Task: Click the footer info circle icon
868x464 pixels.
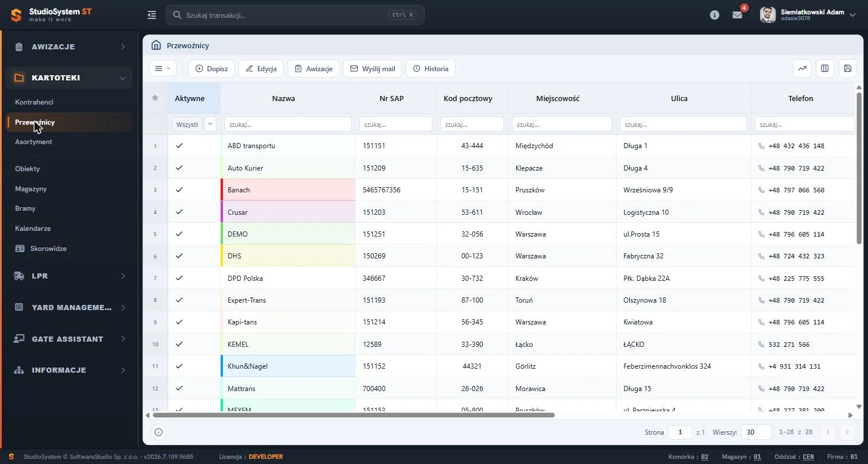Action: pos(158,432)
